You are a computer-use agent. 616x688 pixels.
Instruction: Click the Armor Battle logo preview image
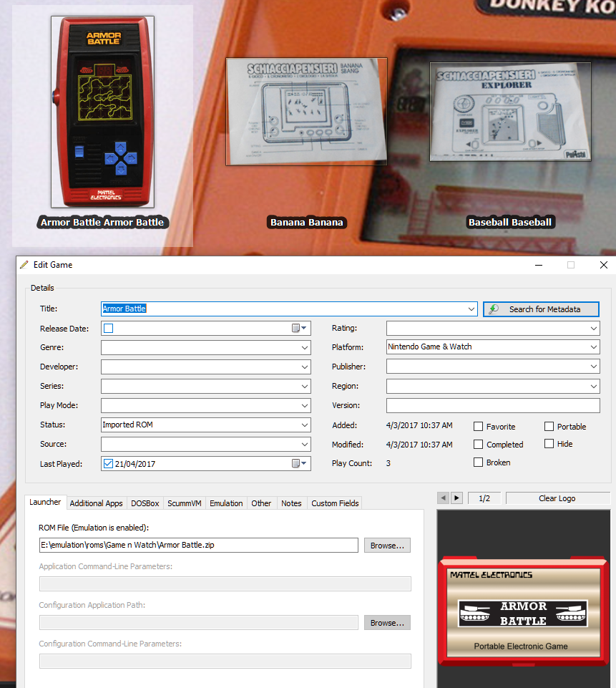point(524,610)
